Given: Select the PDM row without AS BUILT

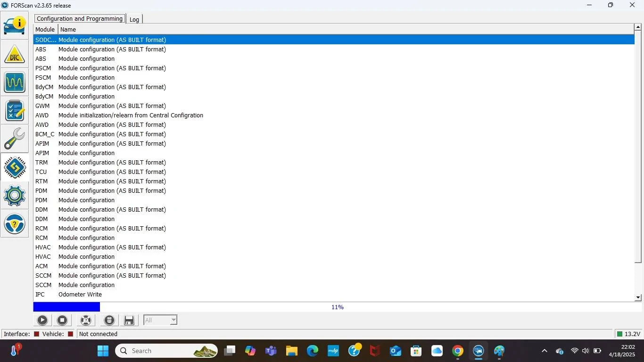Looking at the screenshot, I should [334, 200].
